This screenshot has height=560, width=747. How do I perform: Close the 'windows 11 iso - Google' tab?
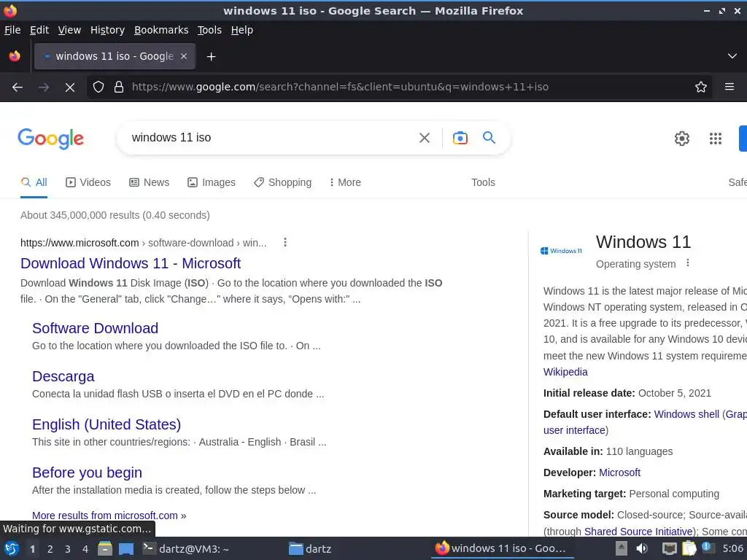[184, 56]
